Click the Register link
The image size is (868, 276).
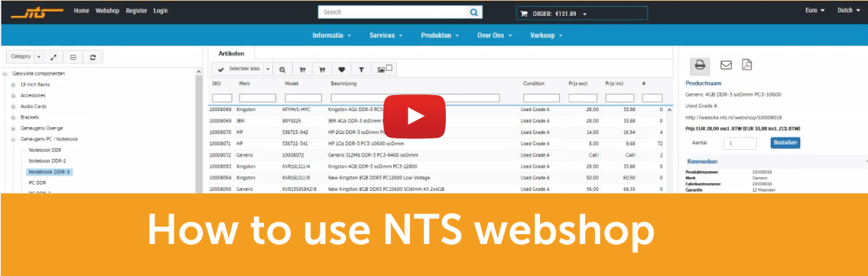point(136,11)
